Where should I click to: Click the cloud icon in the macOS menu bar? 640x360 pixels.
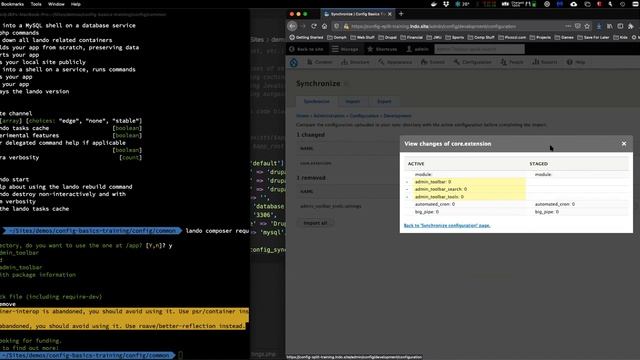pos(573,4)
